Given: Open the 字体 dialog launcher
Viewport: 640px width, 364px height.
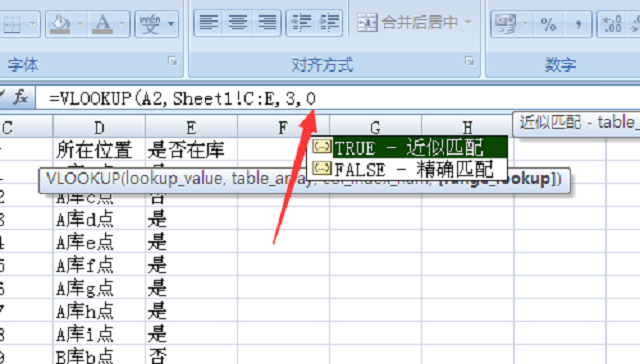Looking at the screenshot, I should [173, 62].
